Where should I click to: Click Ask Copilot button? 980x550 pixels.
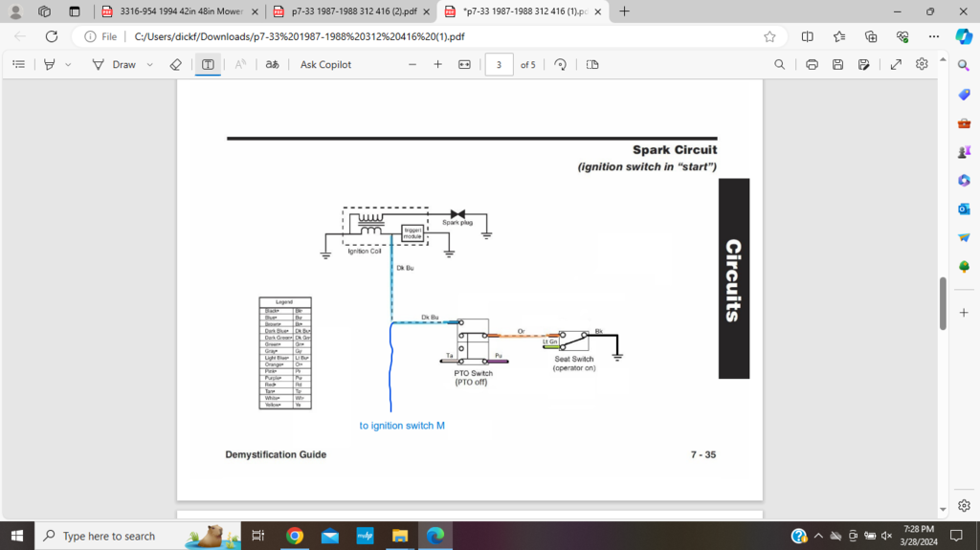tap(325, 64)
